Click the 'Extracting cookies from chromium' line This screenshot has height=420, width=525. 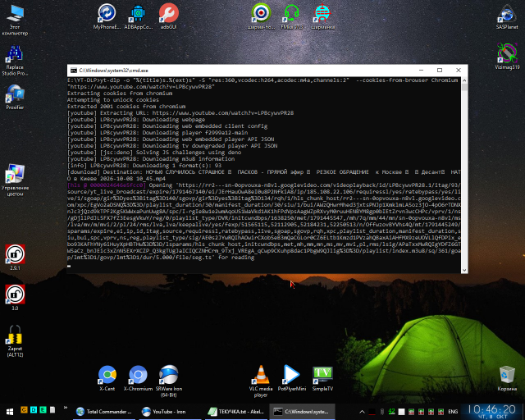120,94
